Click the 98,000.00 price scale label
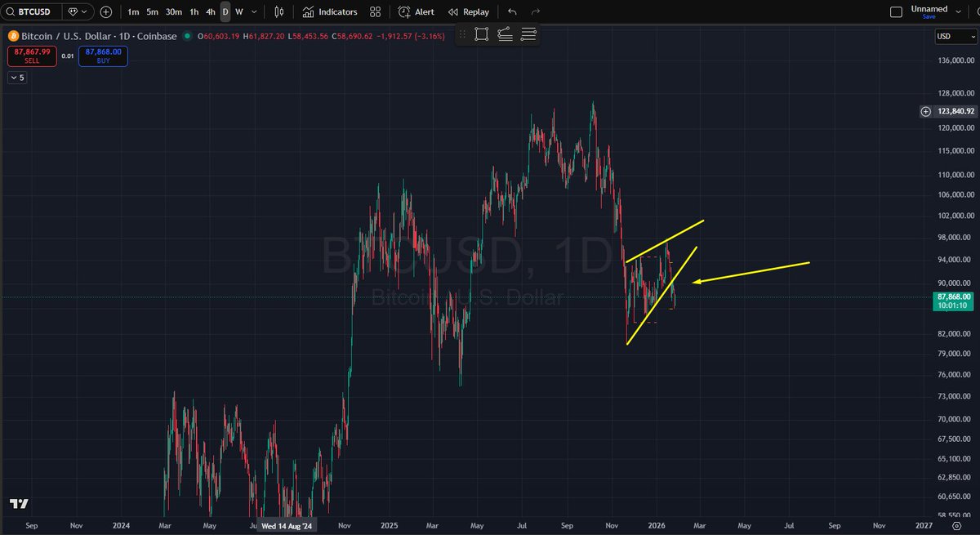This screenshot has width=980, height=535. click(955, 238)
